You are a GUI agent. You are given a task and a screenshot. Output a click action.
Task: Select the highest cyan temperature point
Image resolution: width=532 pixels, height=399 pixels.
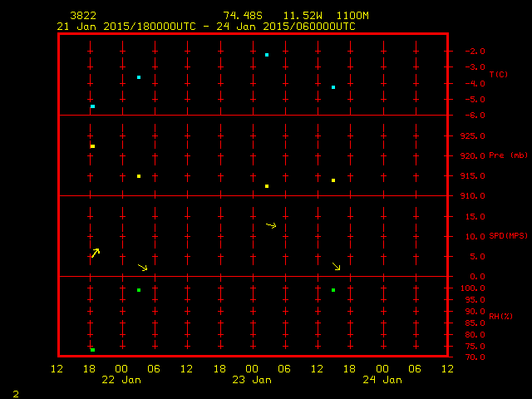(x=267, y=55)
